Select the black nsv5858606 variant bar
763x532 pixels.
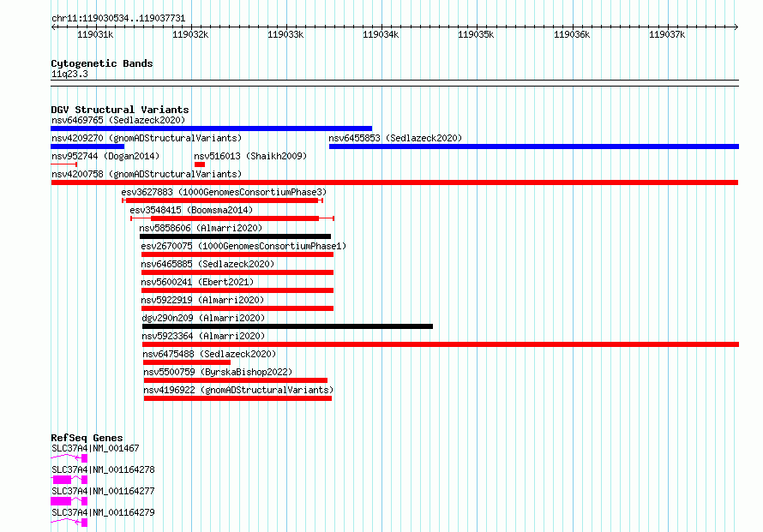tap(235, 236)
